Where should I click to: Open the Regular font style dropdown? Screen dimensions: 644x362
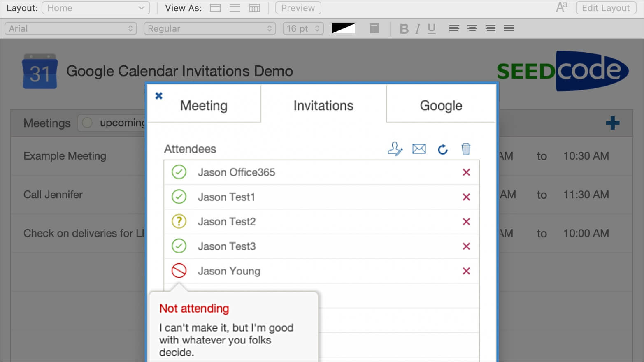click(209, 28)
